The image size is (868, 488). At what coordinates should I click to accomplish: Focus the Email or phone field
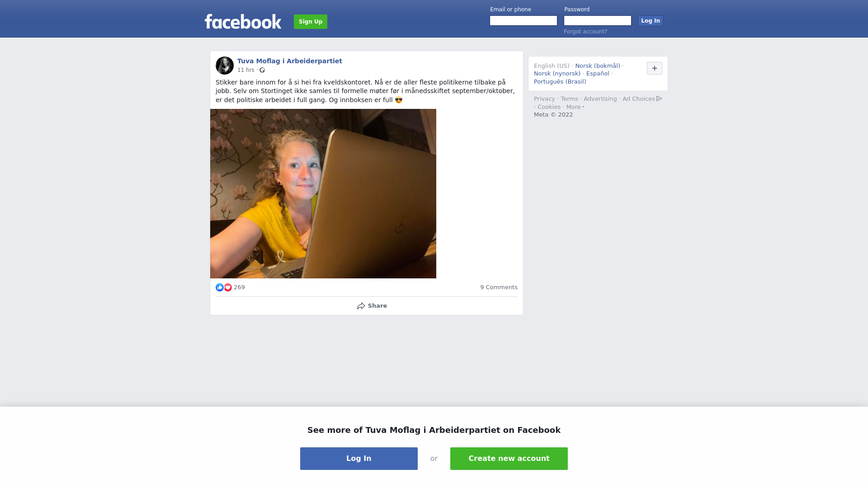[524, 21]
